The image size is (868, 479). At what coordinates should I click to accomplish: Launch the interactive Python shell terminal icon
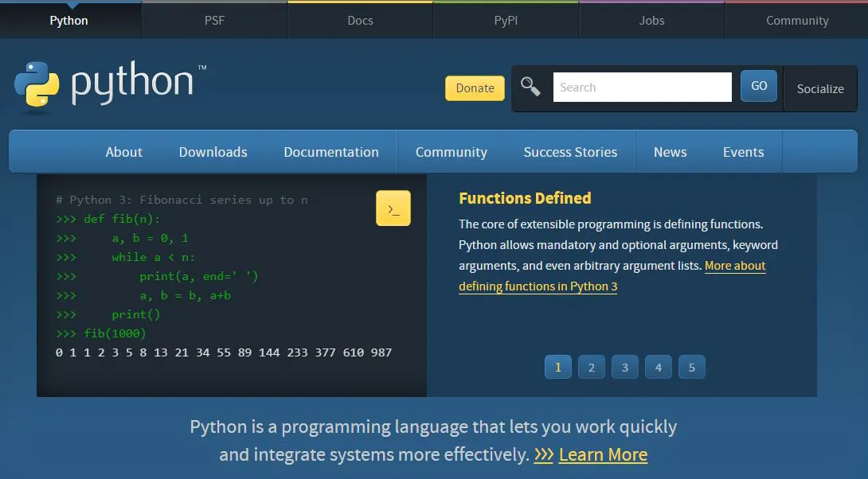pyautogui.click(x=393, y=207)
